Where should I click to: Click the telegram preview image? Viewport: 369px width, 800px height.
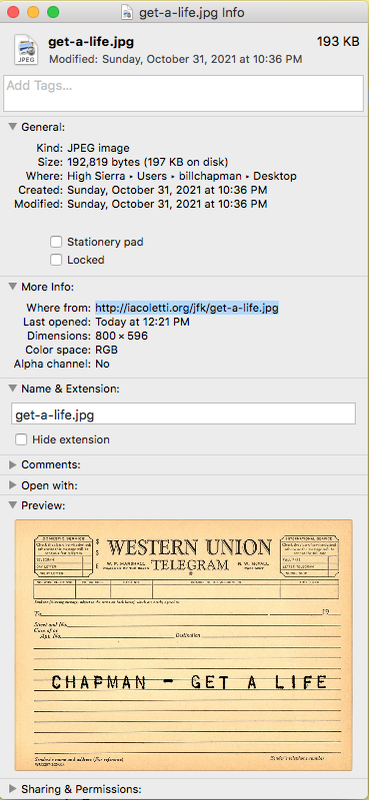(x=184, y=645)
